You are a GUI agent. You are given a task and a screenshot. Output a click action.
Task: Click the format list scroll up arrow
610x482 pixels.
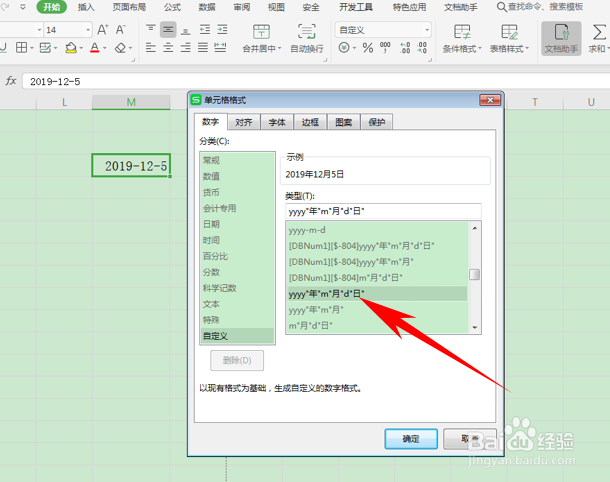pos(475,228)
